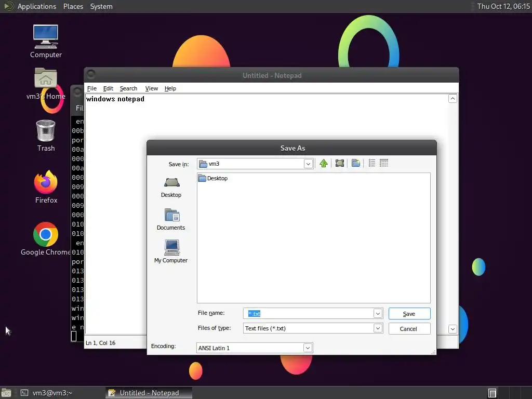This screenshot has height=399, width=532.
Task: Open the File menu in Notepad
Action: coord(91,88)
